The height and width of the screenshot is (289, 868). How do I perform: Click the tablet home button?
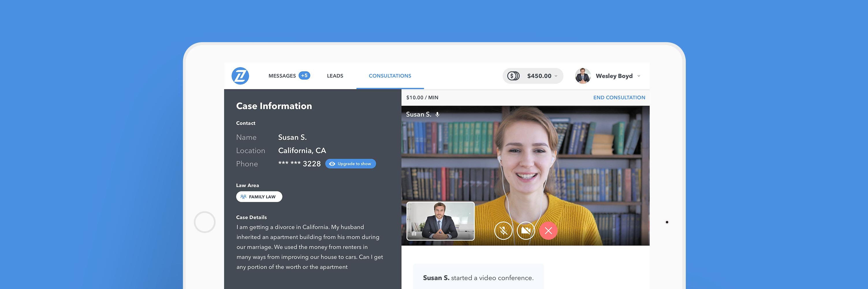point(204,222)
